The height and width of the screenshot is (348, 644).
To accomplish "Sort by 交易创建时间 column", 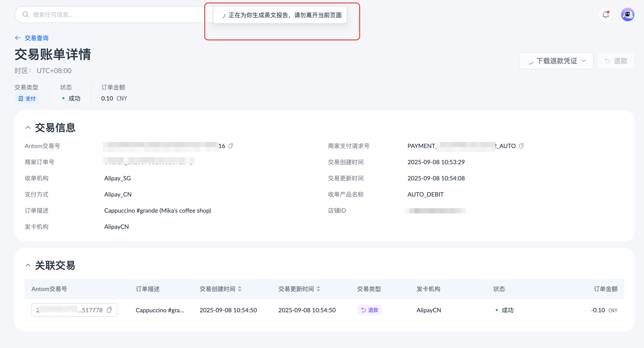I will coord(239,289).
